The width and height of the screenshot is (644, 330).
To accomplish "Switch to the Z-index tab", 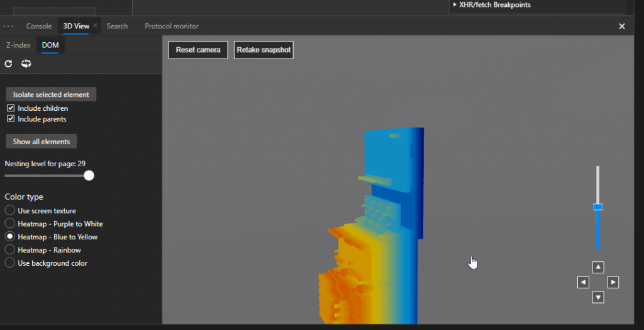I will 18,45.
